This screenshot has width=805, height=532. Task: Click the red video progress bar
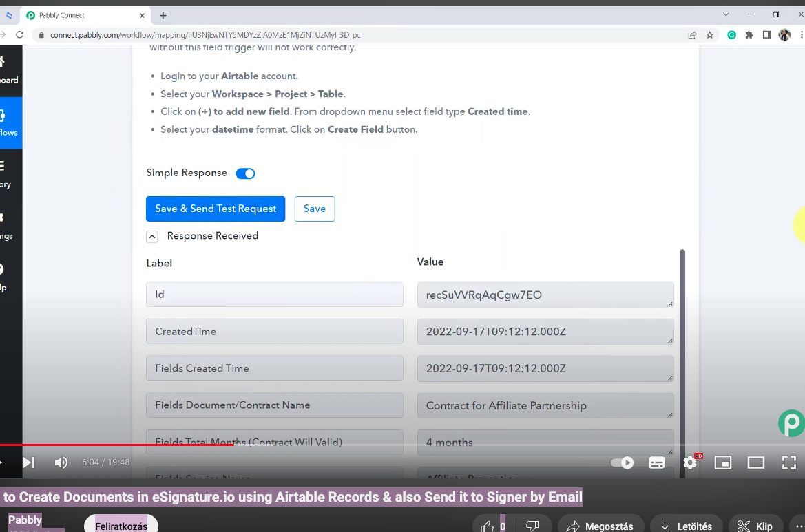116,445
